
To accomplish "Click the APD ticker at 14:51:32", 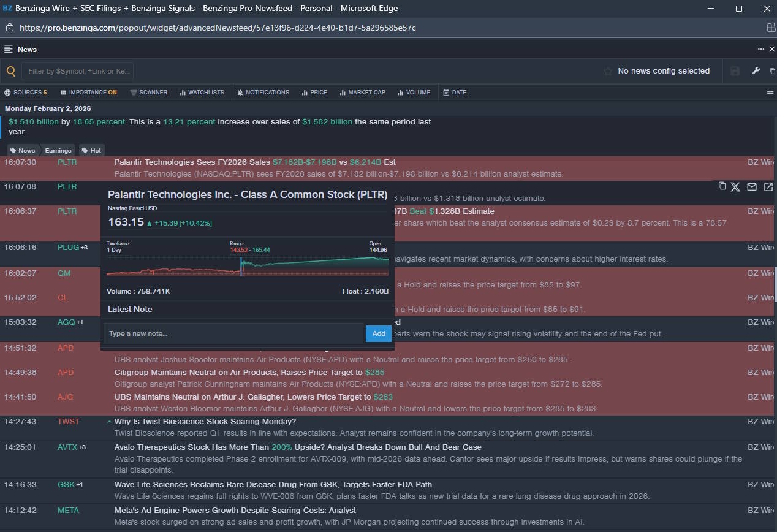I will click(65, 348).
